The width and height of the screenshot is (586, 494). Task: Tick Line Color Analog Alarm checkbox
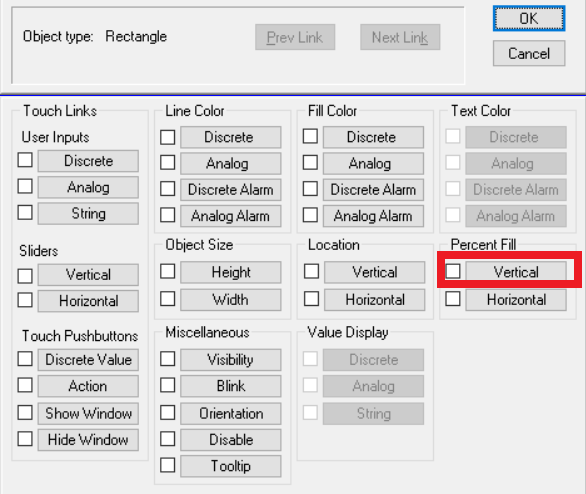[x=167, y=215]
